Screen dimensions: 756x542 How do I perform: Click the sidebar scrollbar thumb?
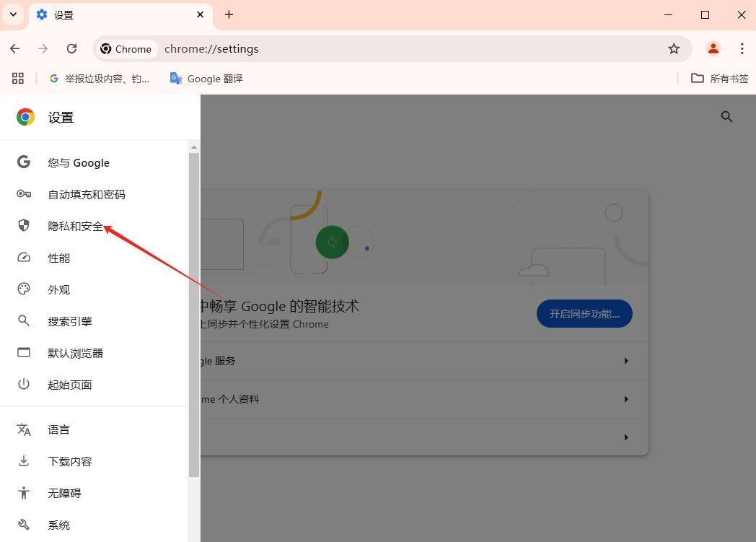(194, 315)
